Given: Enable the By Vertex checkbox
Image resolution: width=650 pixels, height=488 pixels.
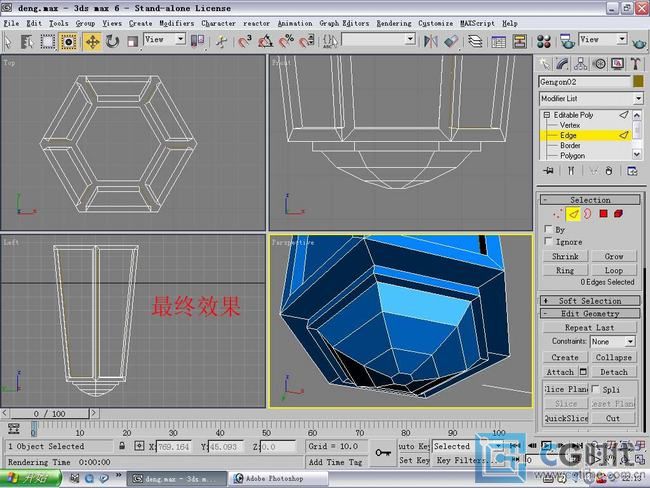Looking at the screenshot, I should 548,229.
